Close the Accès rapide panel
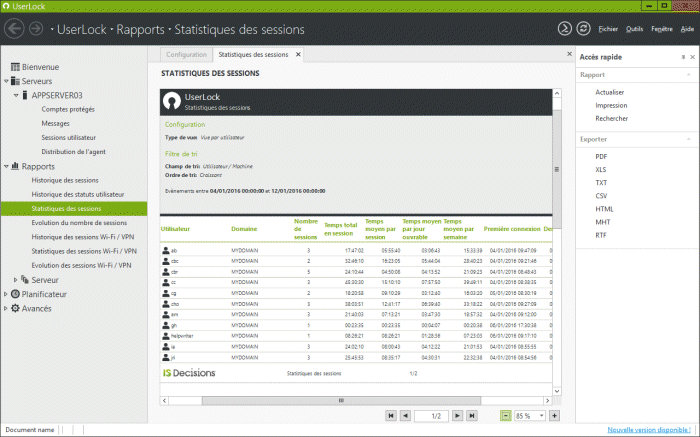 692,57
